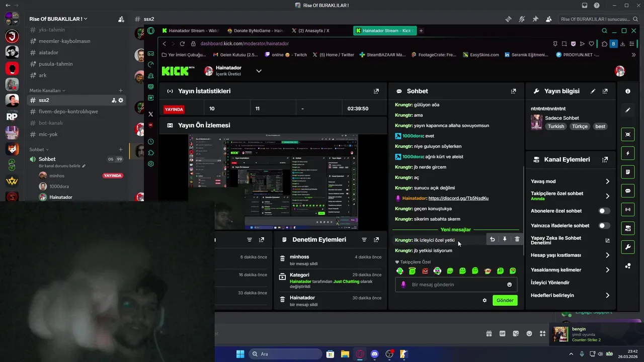The height and width of the screenshot is (362, 644).
Task: Pop out the Kanal Eylemleri panel
Action: (605, 159)
